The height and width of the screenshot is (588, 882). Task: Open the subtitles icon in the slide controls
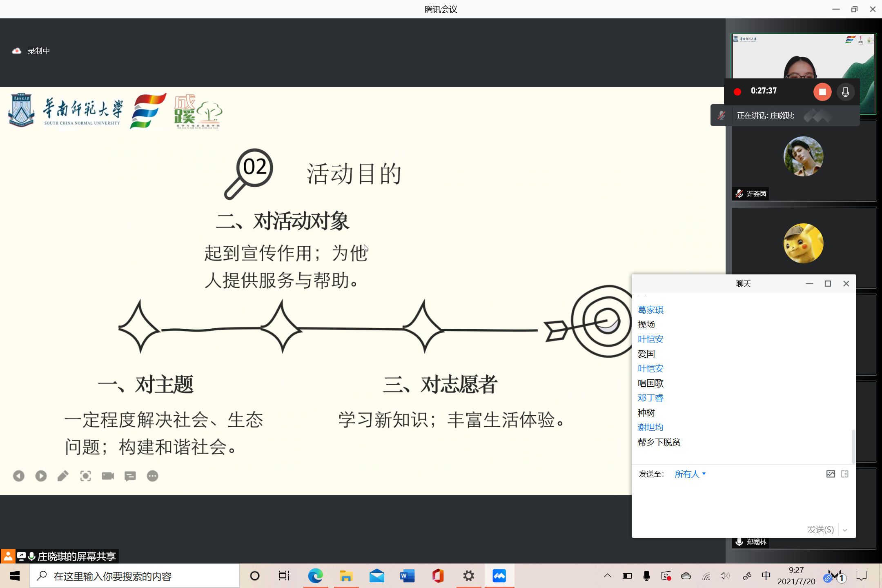tap(130, 476)
